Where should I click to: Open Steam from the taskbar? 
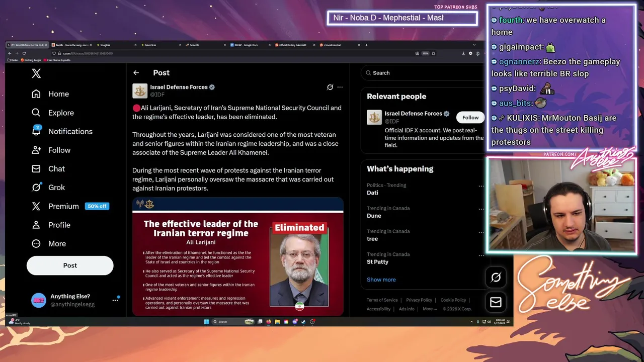pos(303,322)
